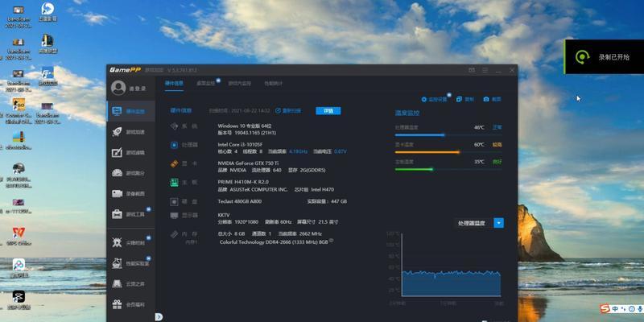The width and height of the screenshot is (644, 322).
Task: Click the orange GPU temperature bar
Action: tap(448, 152)
